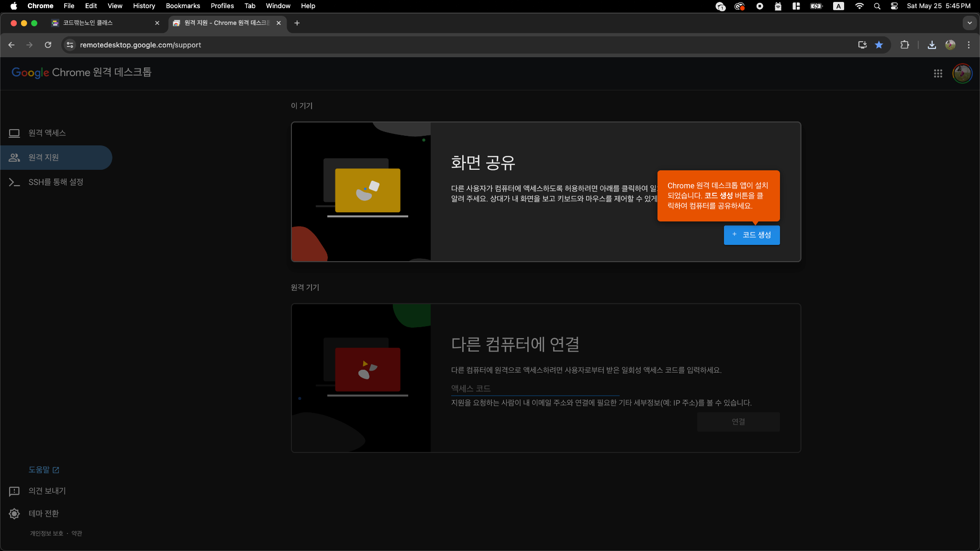Open the Chrome extensions puzzle icon
The height and width of the screenshot is (551, 980).
904,45
